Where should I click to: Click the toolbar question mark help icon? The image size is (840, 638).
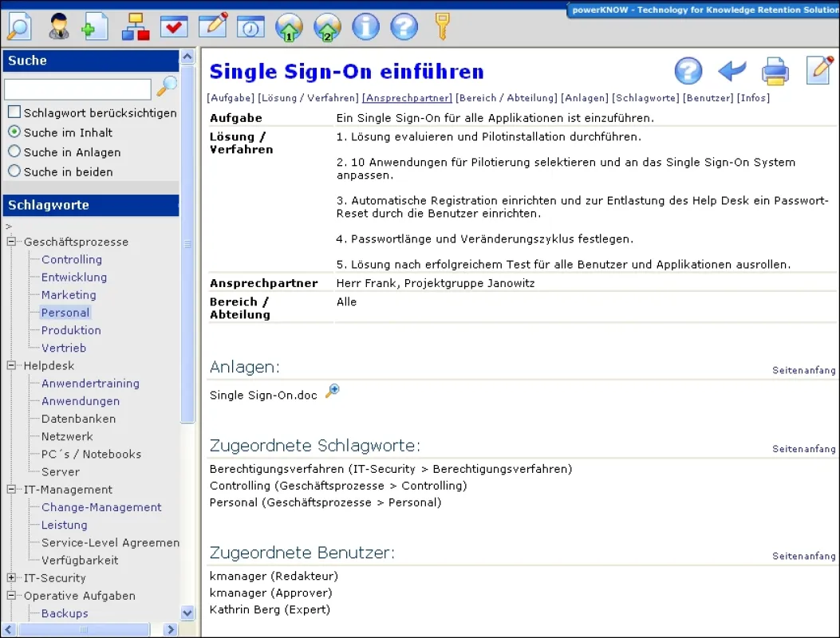pyautogui.click(x=404, y=26)
